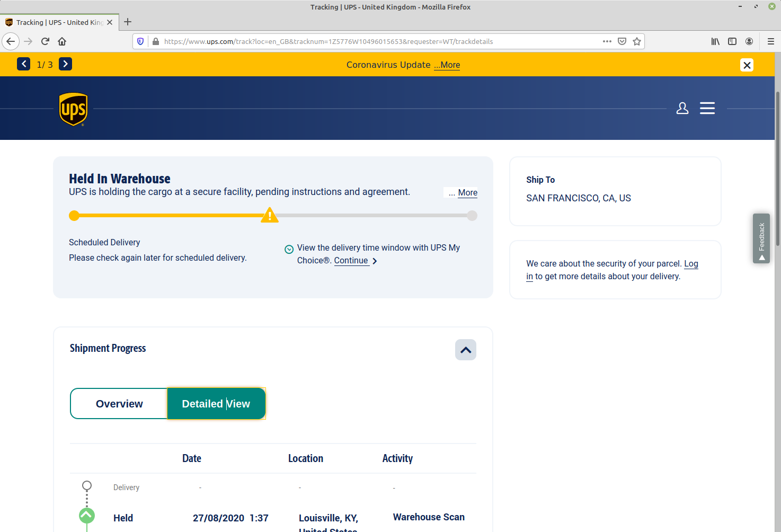View site security padlock info
The width and height of the screenshot is (781, 532).
point(156,41)
